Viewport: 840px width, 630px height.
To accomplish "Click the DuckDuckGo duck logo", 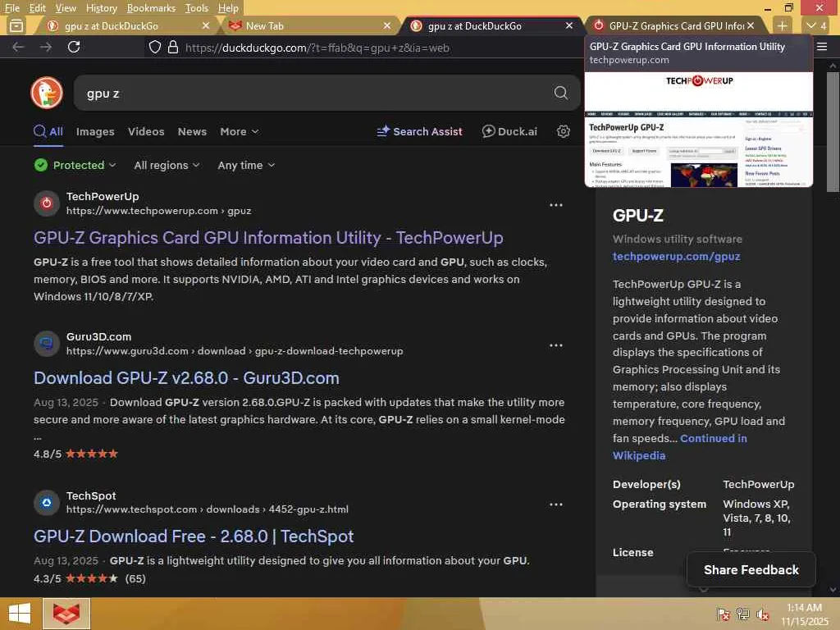I will pyautogui.click(x=47, y=93).
